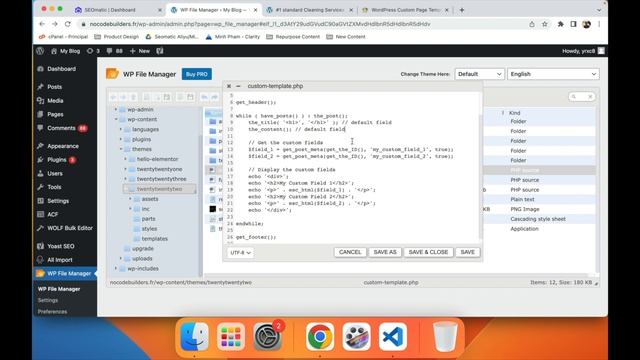Viewport: 640px width, 360px height.
Task: Select the parts folder
Action: pyautogui.click(x=148, y=219)
